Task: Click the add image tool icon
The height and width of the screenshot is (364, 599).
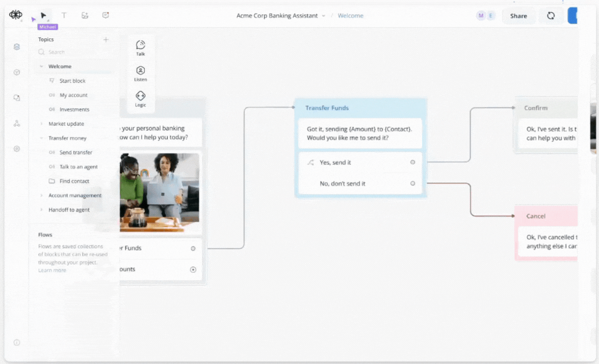Action: [x=85, y=16]
